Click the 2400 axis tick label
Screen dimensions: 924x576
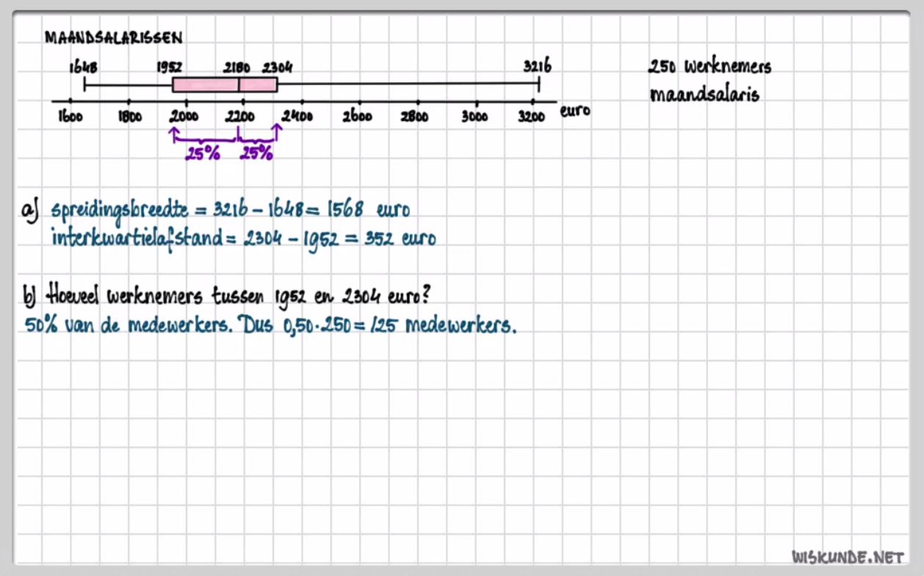tap(297, 117)
